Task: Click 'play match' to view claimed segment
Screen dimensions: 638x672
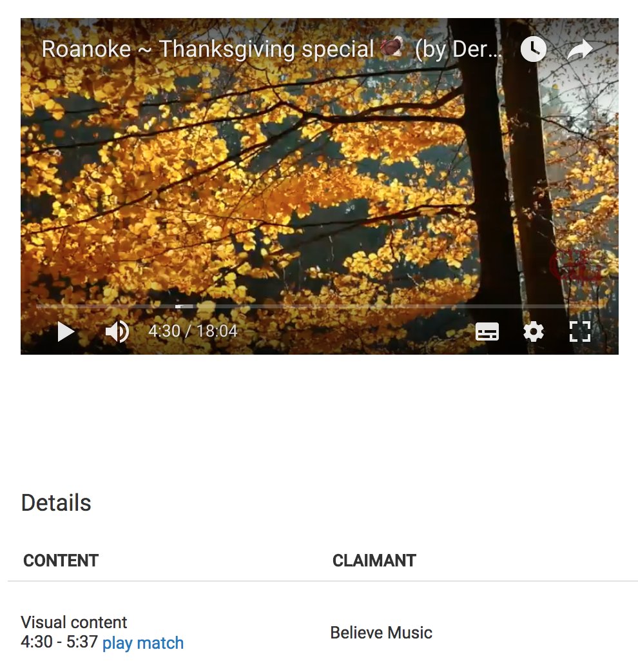Action: pyautogui.click(x=143, y=643)
